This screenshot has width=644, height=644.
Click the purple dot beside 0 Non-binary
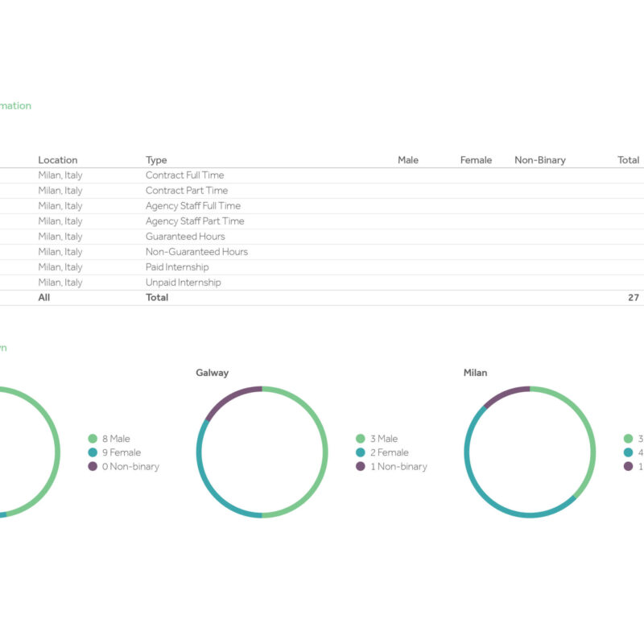(93, 466)
